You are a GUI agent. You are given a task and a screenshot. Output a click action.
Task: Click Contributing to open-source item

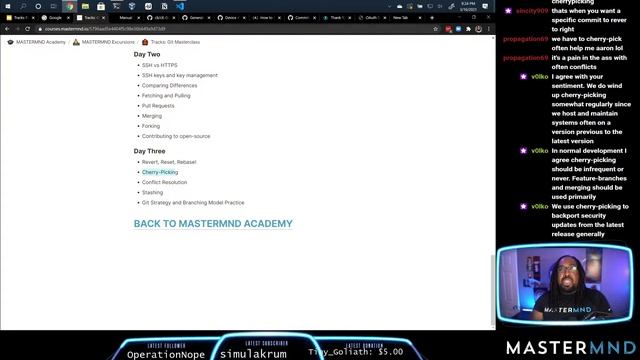tap(176, 136)
